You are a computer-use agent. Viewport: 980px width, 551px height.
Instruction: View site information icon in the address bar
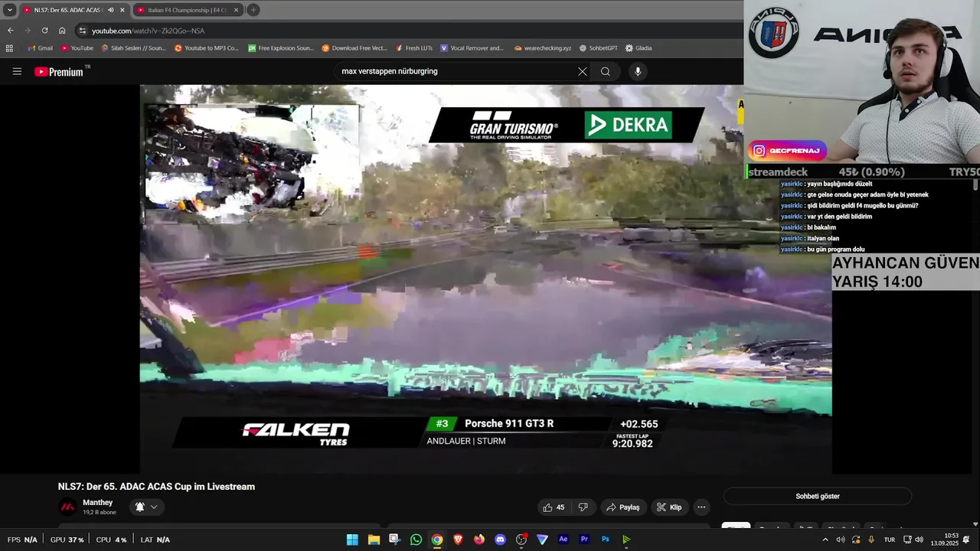coord(82,31)
